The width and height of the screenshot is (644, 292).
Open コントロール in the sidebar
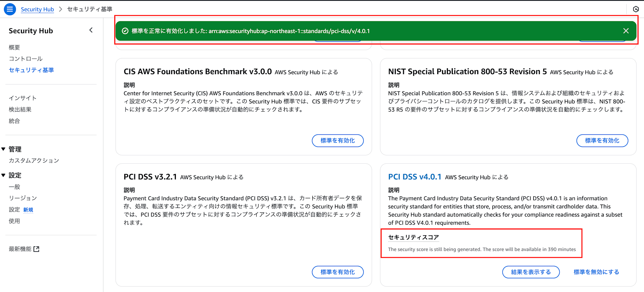[26, 59]
